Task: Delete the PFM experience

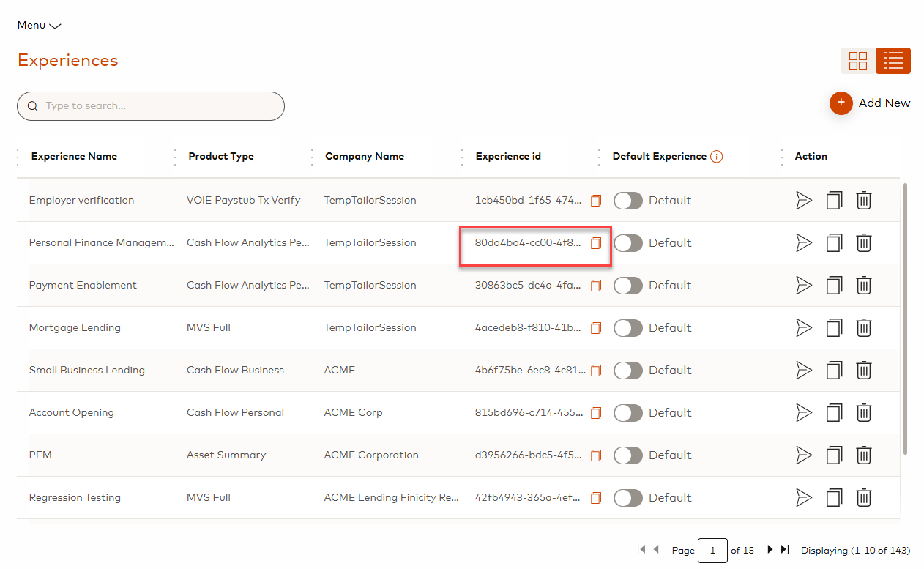Action: pyautogui.click(x=864, y=455)
